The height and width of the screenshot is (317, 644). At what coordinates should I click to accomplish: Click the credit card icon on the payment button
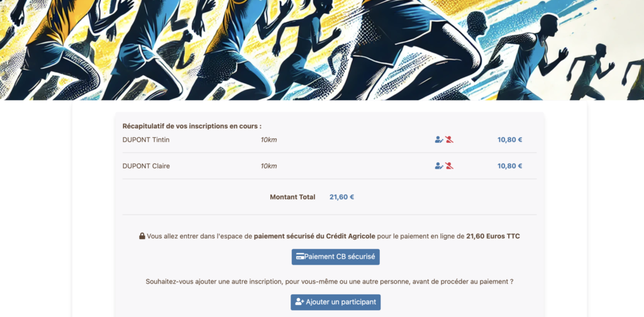tap(300, 257)
